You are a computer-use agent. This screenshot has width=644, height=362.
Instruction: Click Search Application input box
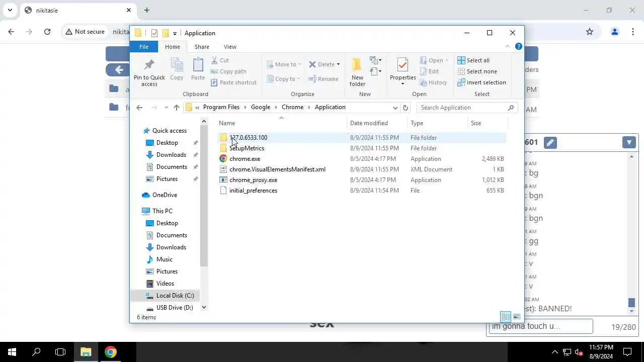[467, 108]
